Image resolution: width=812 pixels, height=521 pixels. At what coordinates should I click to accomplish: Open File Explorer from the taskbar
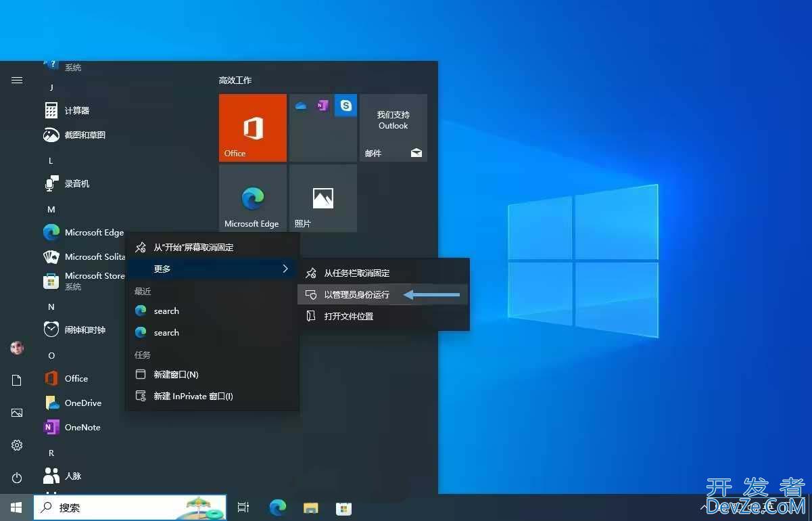pos(310,507)
